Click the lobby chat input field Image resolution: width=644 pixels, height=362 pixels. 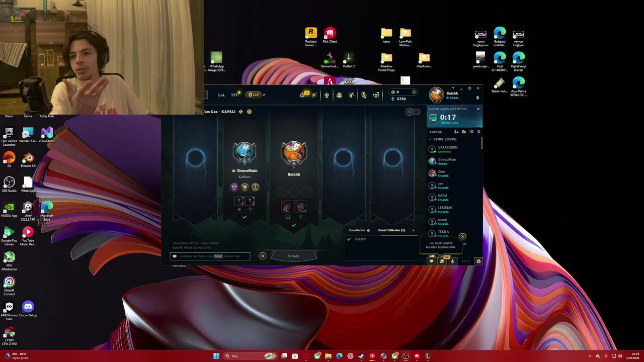(210, 256)
